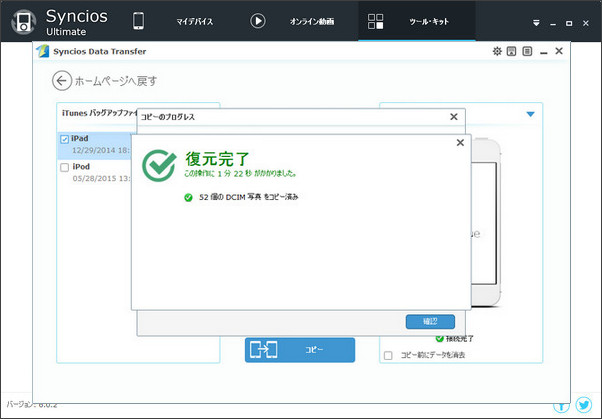Open Data Transfer settings gear
Viewport: 602px width, 419px height.
497,51
